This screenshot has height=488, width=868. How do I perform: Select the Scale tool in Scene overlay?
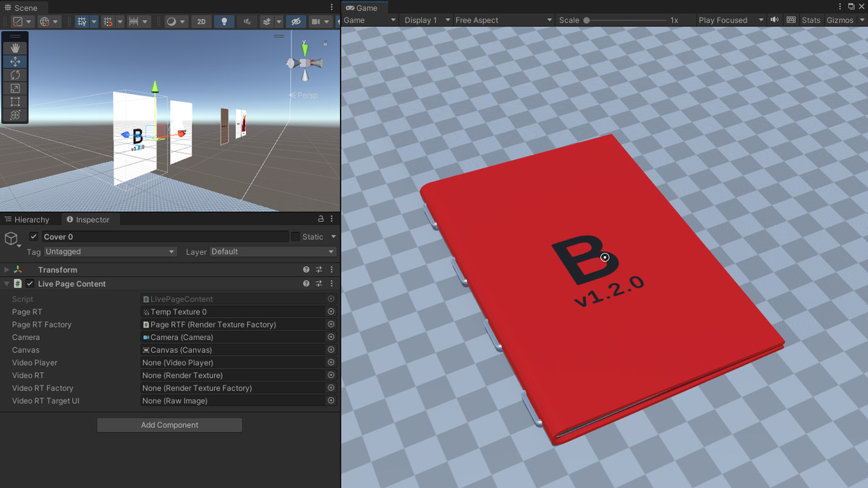click(15, 88)
